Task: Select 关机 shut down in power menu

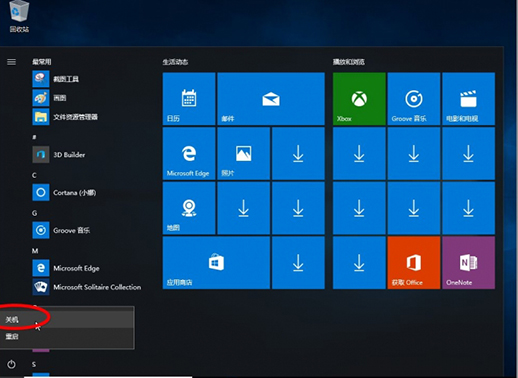Action: coord(67,319)
